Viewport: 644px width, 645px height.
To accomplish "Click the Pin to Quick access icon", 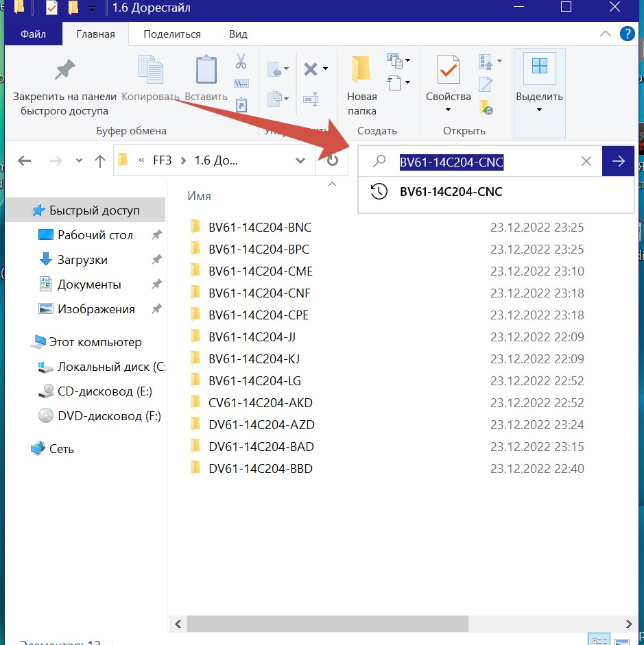I will click(64, 70).
